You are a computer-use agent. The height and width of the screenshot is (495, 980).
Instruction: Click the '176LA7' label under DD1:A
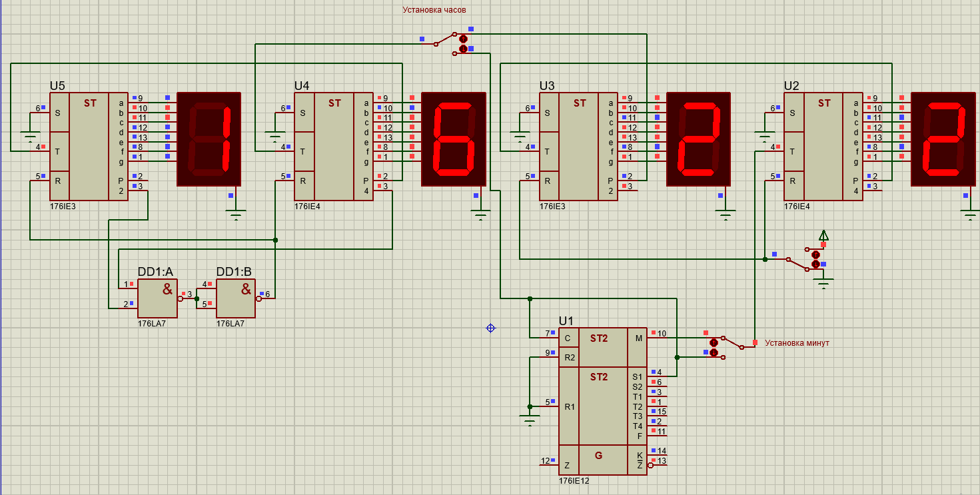pyautogui.click(x=152, y=323)
